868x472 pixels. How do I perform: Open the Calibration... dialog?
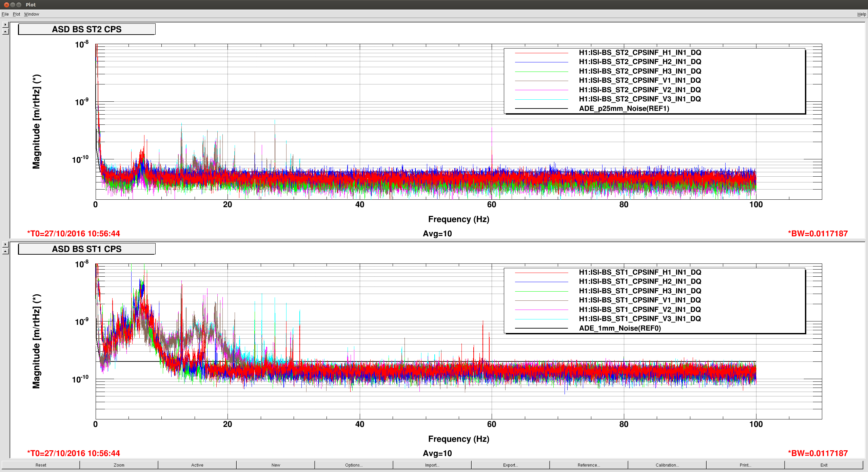pos(667,465)
